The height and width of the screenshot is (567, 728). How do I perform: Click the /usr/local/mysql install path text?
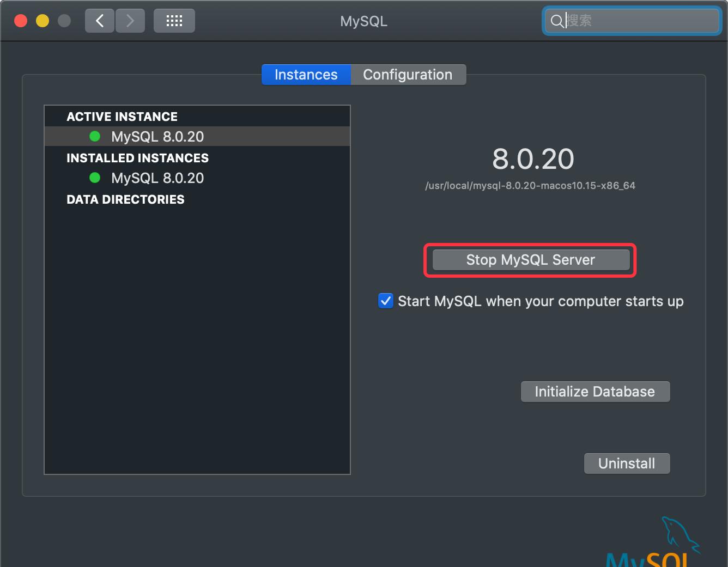[530, 186]
